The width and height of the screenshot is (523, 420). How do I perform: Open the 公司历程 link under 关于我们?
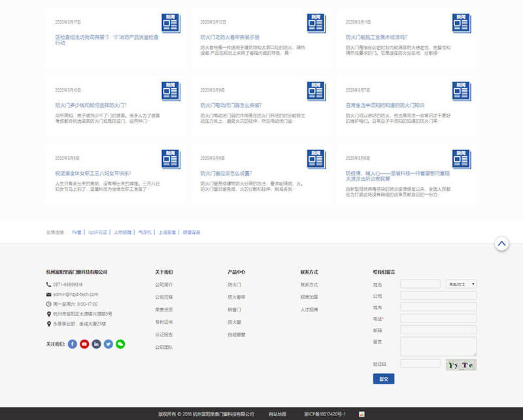[x=164, y=297]
